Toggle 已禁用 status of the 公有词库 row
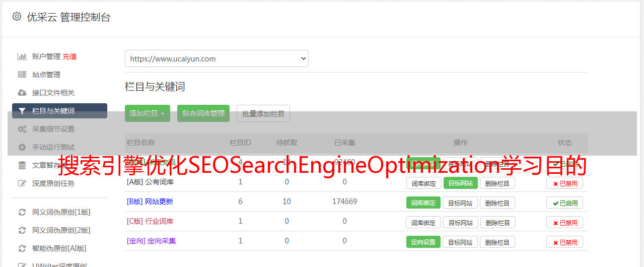This screenshot has height=267, width=644. pyautogui.click(x=565, y=183)
